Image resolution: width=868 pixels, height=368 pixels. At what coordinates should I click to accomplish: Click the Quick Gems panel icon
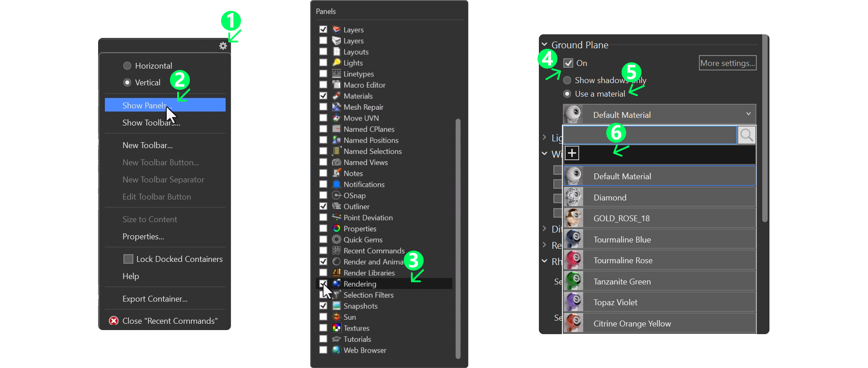coord(336,240)
